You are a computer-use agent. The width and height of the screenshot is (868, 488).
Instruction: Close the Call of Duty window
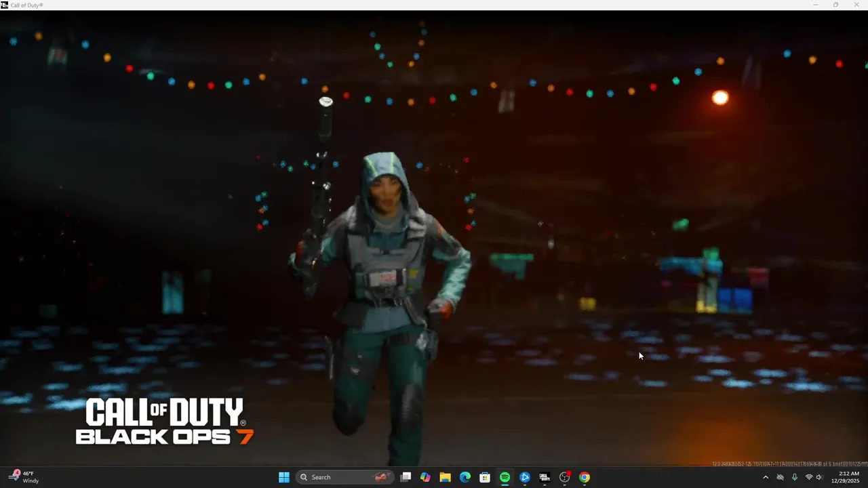point(856,5)
